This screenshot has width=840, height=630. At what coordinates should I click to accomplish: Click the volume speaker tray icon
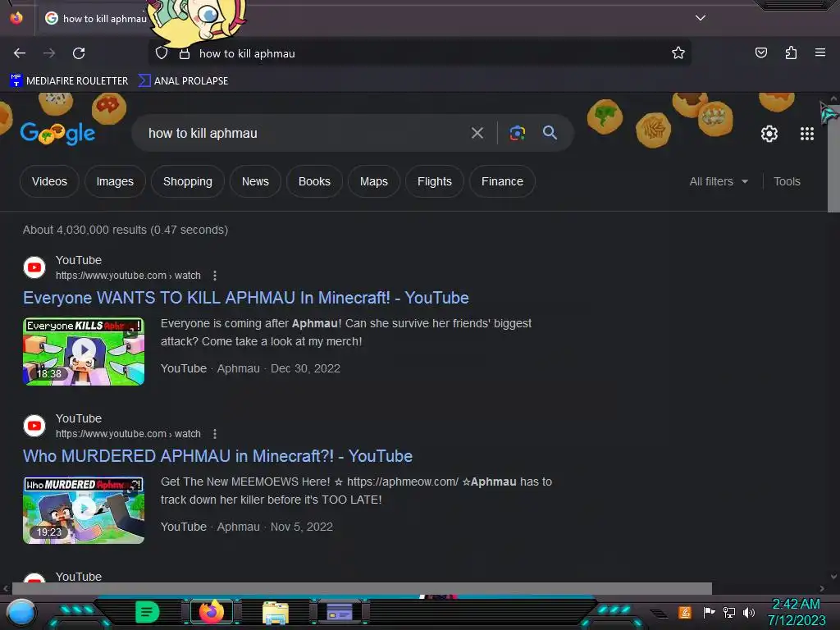(748, 612)
